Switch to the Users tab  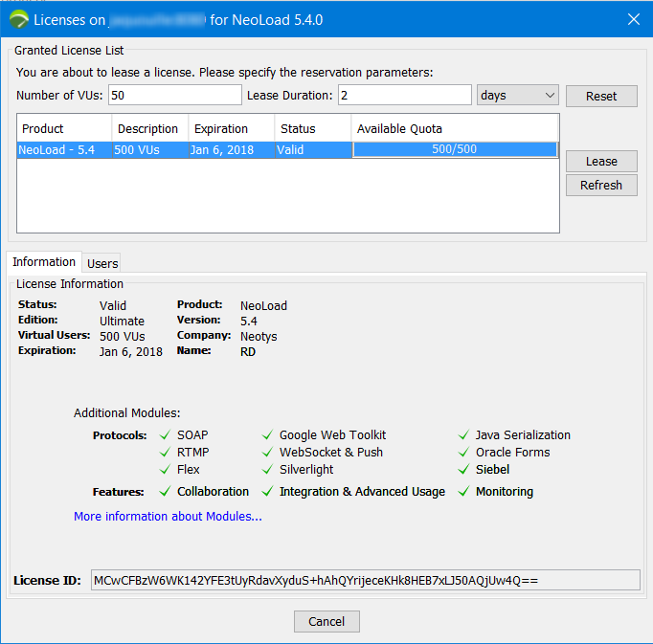102,263
